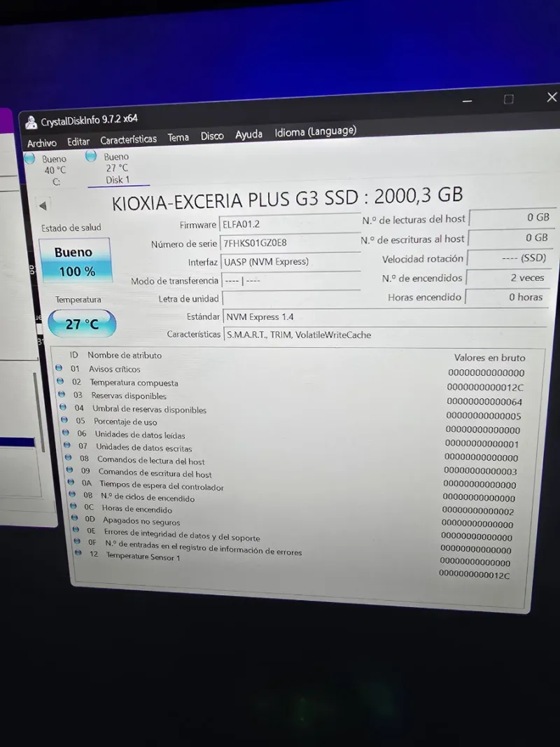The height and width of the screenshot is (747, 560).
Task: Click the Modo de transferencia field
Action: click(x=291, y=280)
